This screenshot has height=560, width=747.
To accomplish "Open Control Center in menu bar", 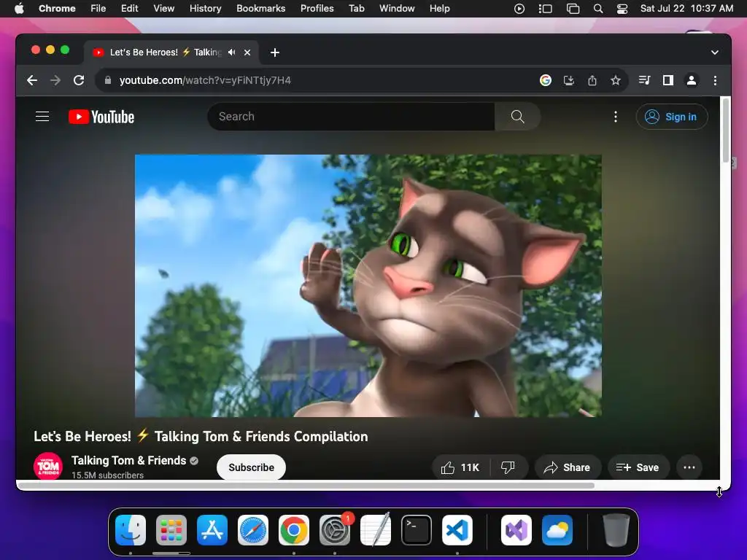I will coord(622,9).
